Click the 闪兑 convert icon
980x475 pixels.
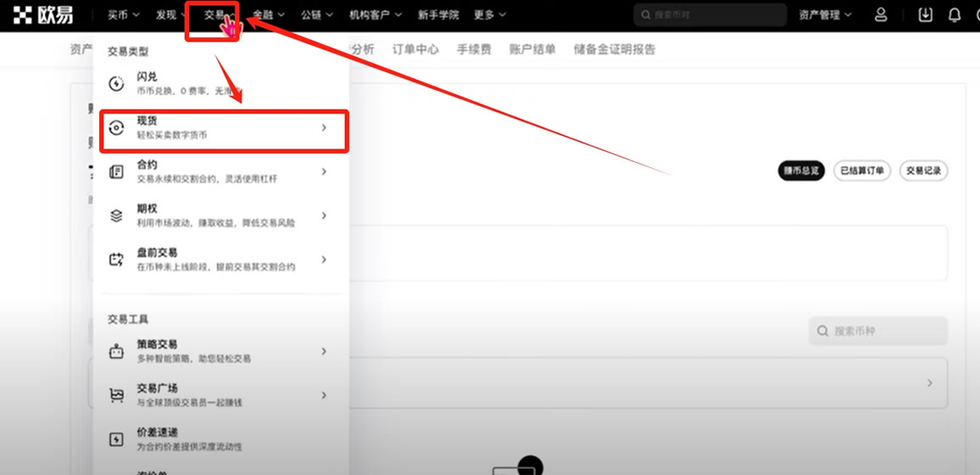point(117,84)
